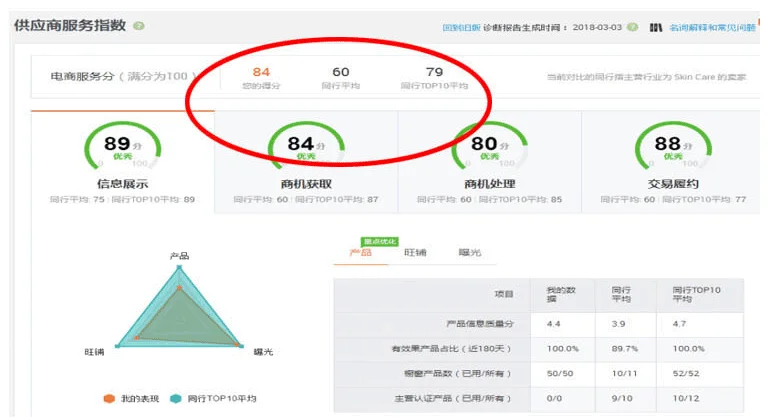Click the 89分 gauge for 信息展示
The image size is (770, 417).
(123, 146)
